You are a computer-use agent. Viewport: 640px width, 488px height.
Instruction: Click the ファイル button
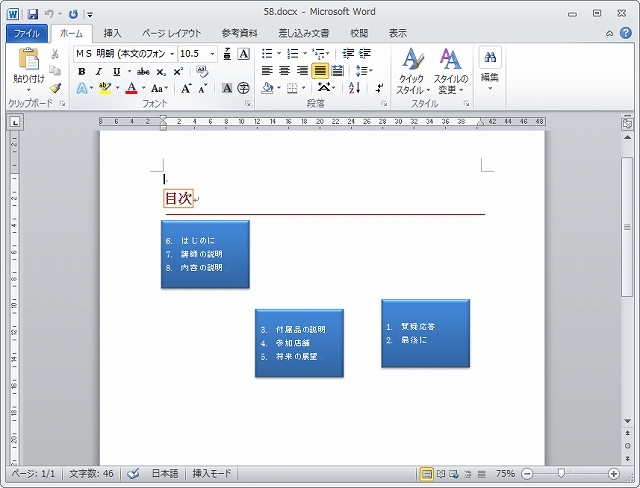[26, 33]
